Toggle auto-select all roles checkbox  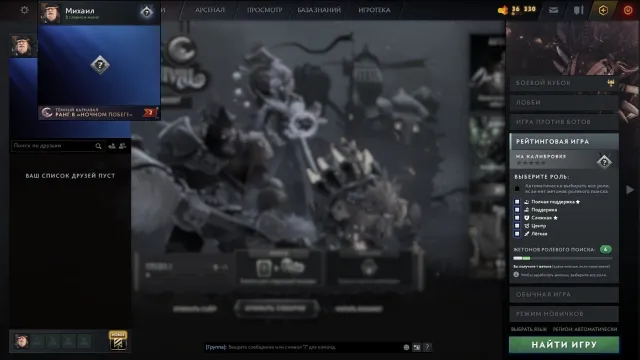pos(517,189)
